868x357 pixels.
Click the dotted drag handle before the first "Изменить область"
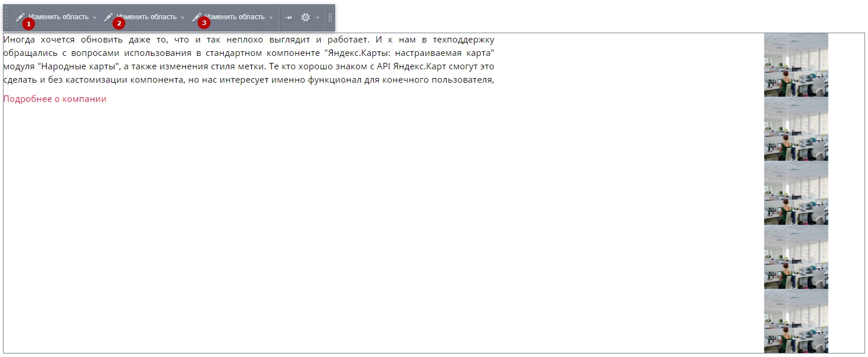pyautogui.click(x=8, y=17)
